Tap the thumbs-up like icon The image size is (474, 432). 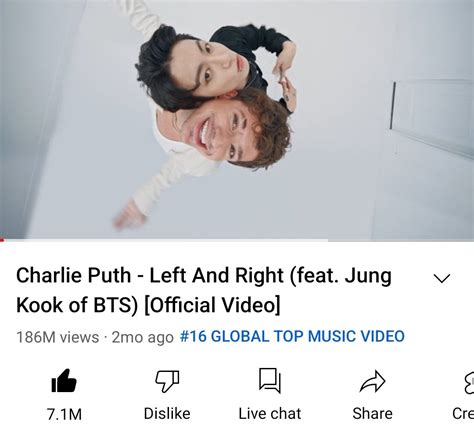click(x=64, y=381)
